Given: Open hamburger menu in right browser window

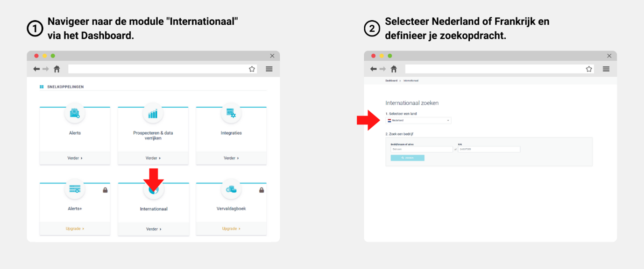Looking at the screenshot, I should pyautogui.click(x=606, y=69).
